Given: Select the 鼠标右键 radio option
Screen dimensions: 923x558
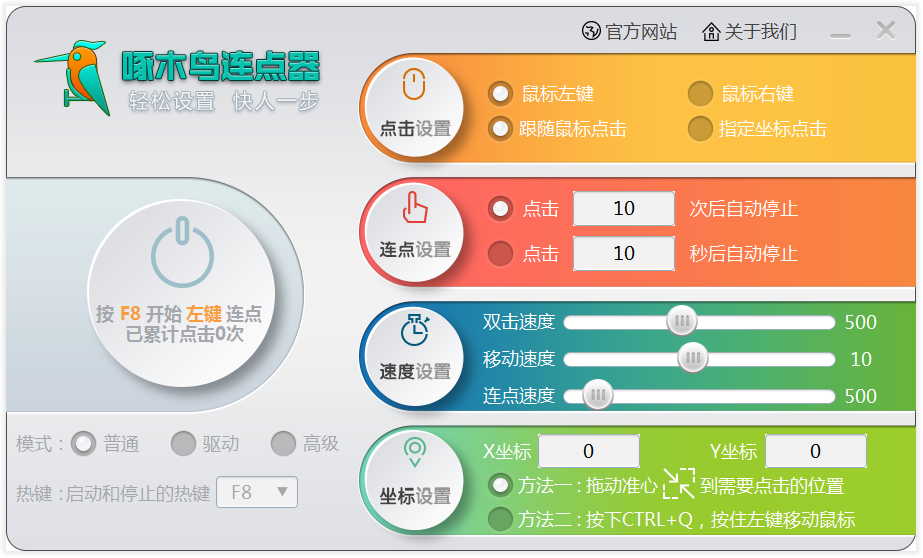Looking at the screenshot, I should pos(700,94).
